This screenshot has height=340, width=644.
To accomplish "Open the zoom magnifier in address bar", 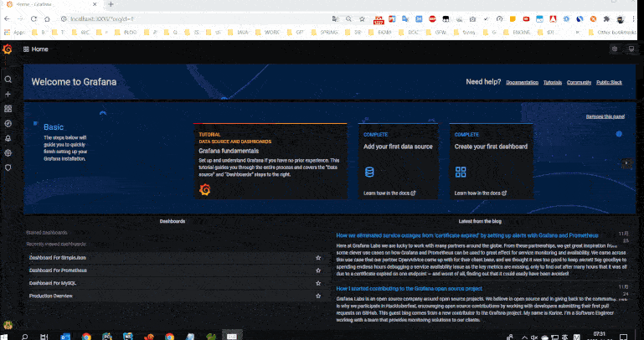I will (x=348, y=19).
